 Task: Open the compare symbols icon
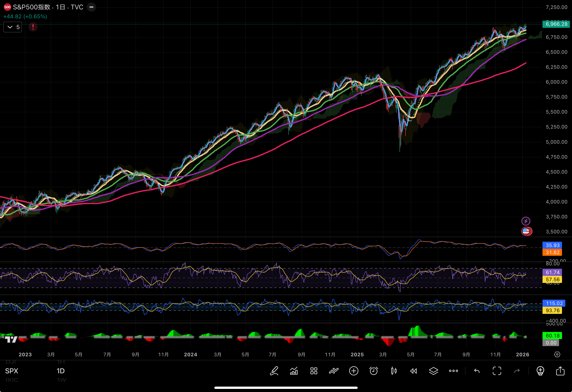click(x=334, y=371)
